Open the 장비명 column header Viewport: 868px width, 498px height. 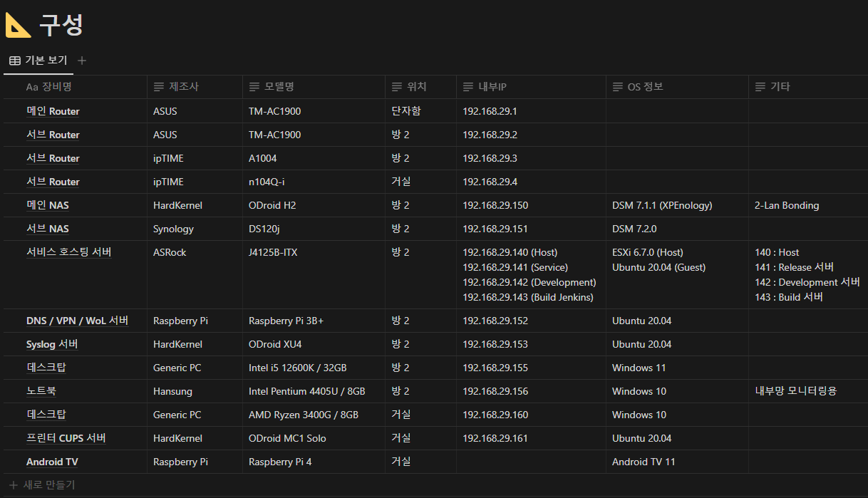tap(75, 87)
